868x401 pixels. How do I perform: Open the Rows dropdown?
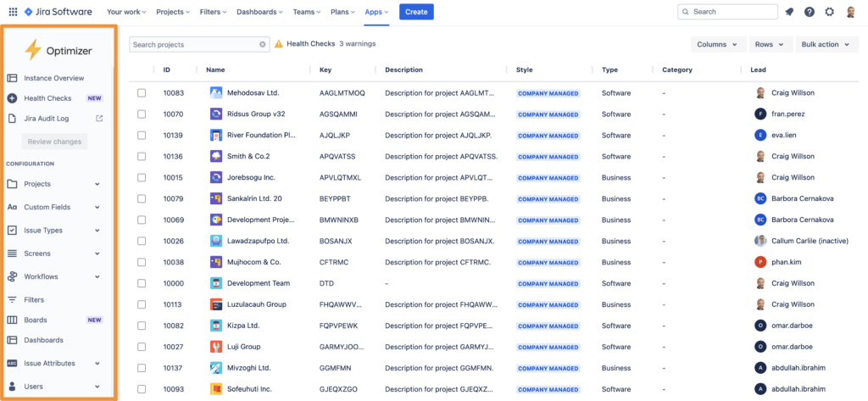(770, 44)
